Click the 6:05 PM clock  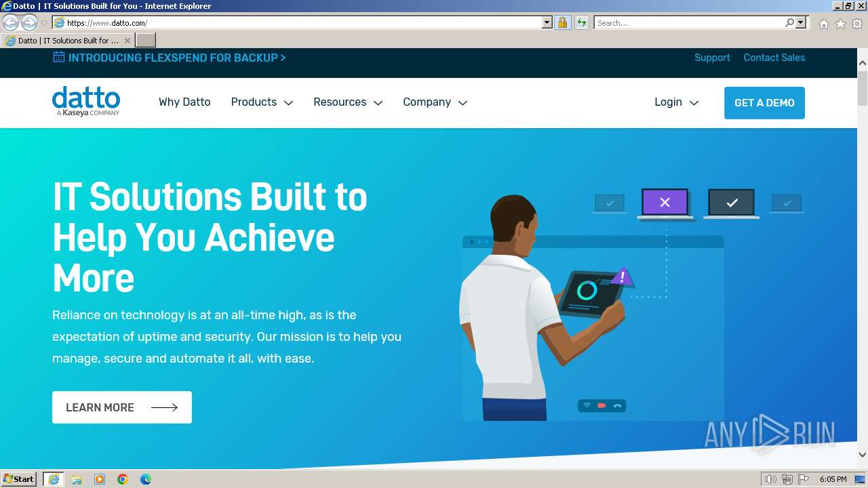point(833,479)
